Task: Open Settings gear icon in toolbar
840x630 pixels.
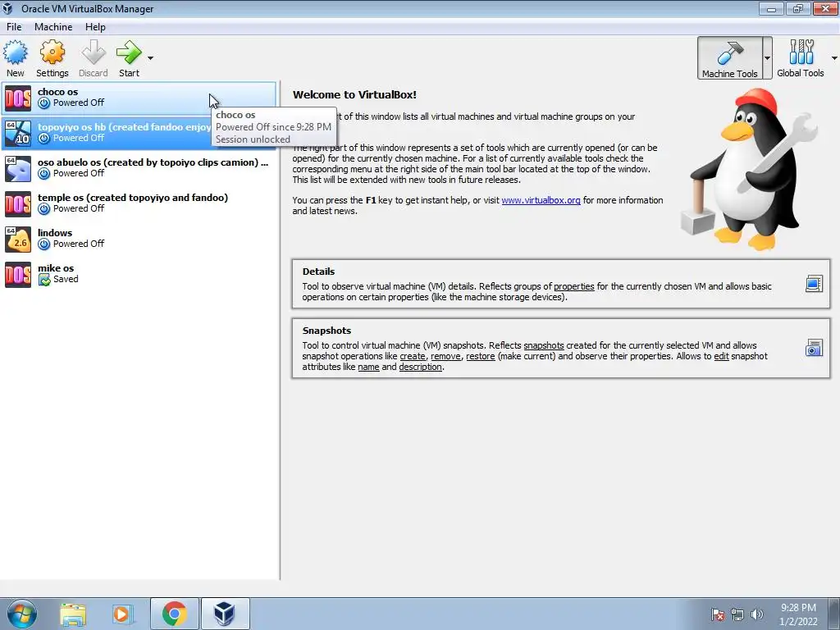Action: click(x=52, y=52)
